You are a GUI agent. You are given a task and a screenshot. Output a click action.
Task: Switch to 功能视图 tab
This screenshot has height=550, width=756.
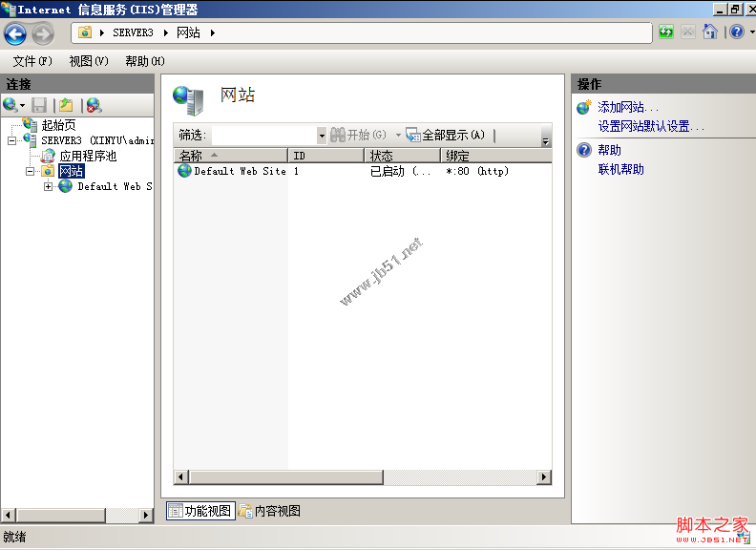coord(200,511)
